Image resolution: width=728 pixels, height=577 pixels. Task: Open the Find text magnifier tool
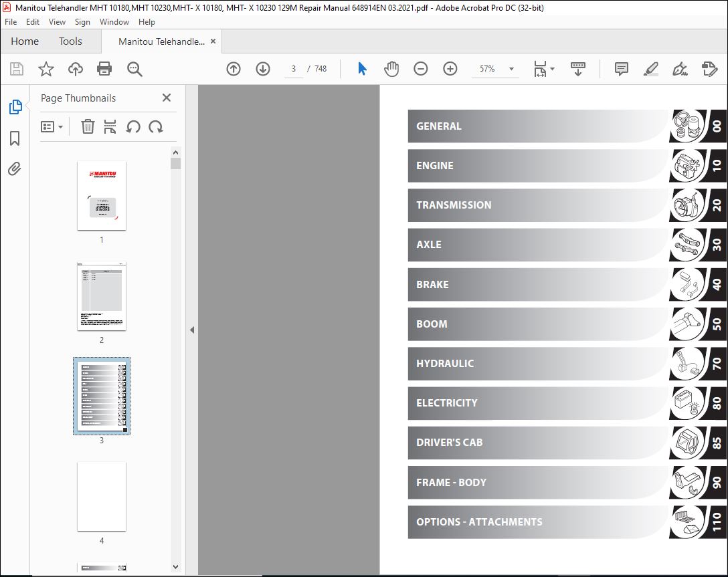coord(134,69)
